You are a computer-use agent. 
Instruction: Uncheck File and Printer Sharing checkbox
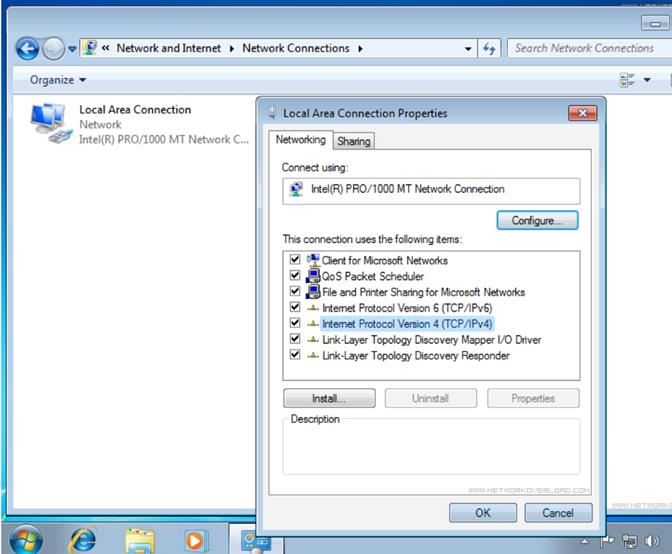point(295,291)
